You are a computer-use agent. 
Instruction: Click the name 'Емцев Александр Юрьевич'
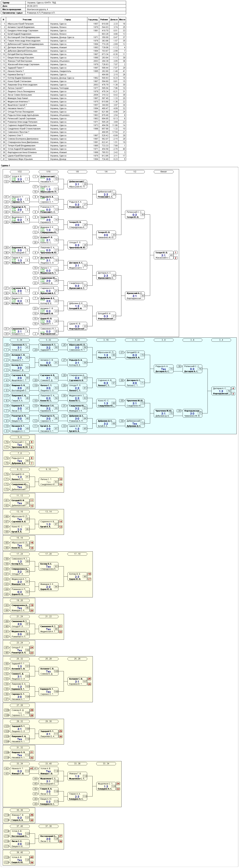tap(20, 58)
